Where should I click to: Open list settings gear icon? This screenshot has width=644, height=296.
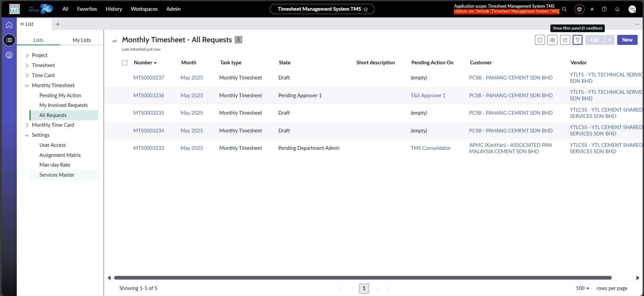[x=552, y=40]
